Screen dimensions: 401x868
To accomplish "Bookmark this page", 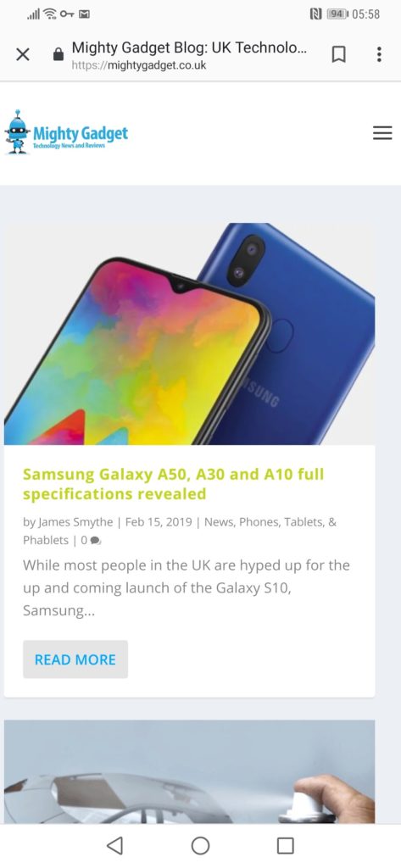I will click(x=338, y=54).
